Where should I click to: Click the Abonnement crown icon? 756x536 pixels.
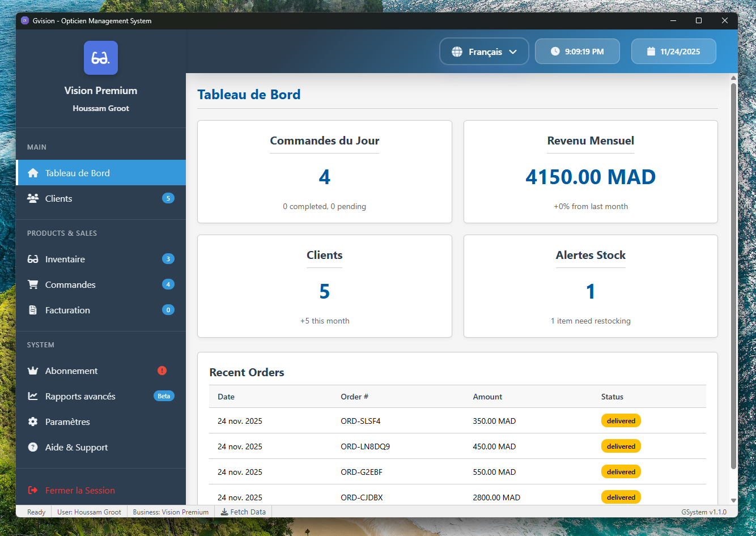[x=33, y=371]
